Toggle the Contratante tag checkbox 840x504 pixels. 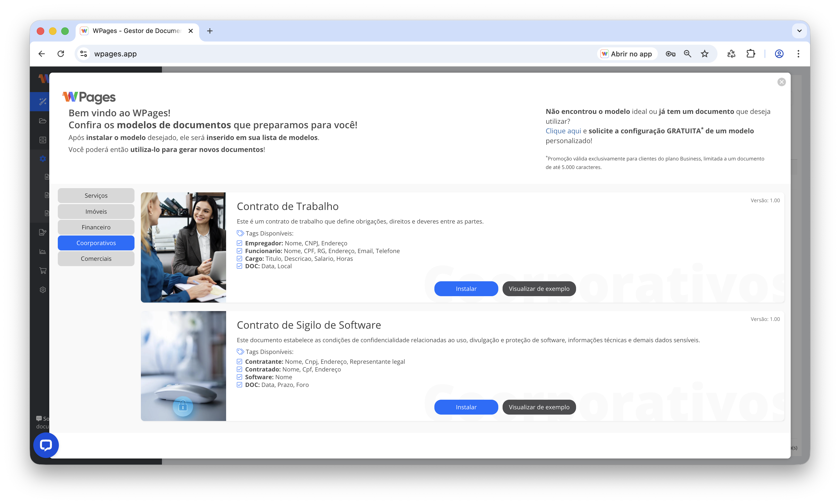pos(240,362)
